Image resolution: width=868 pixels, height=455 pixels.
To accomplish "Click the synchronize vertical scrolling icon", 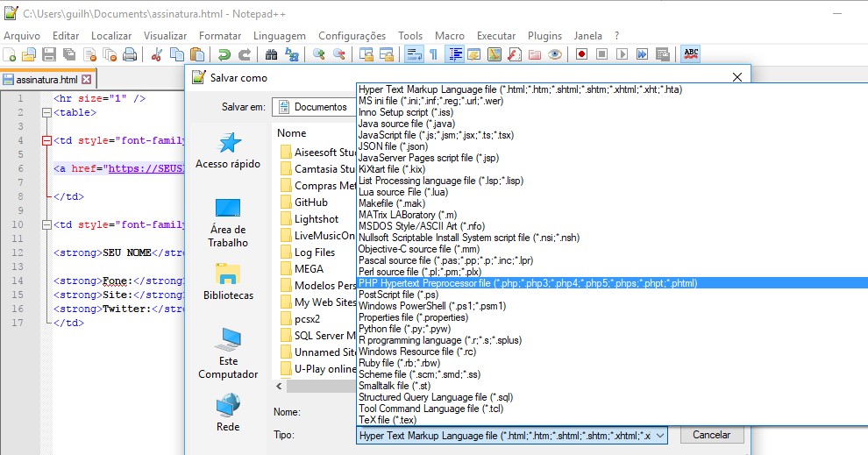I will 366,54.
